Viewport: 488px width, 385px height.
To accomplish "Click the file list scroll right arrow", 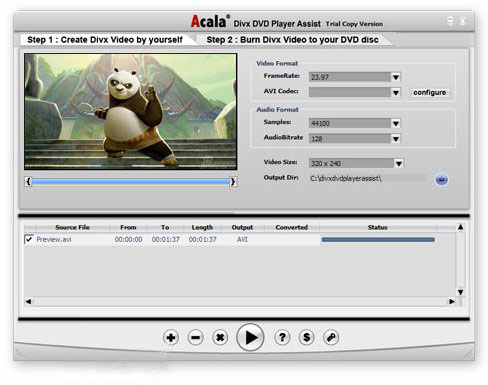I will click(x=452, y=302).
